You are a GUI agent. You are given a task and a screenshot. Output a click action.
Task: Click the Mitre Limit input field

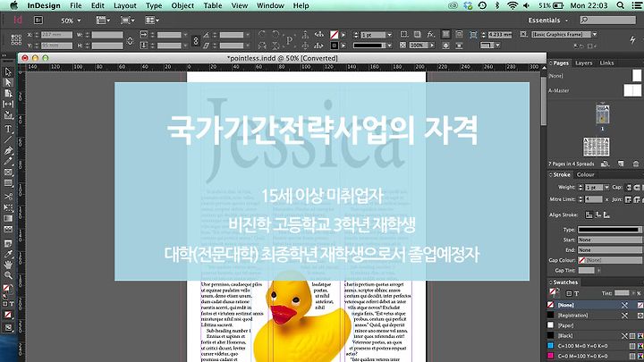(x=594, y=199)
